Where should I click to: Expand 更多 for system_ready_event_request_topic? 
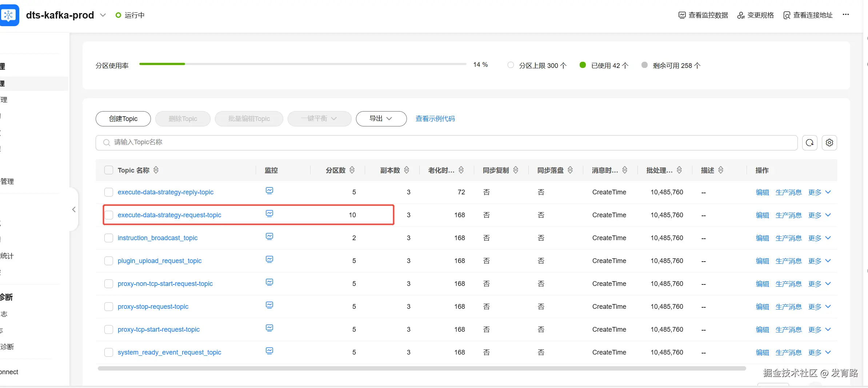pyautogui.click(x=820, y=352)
